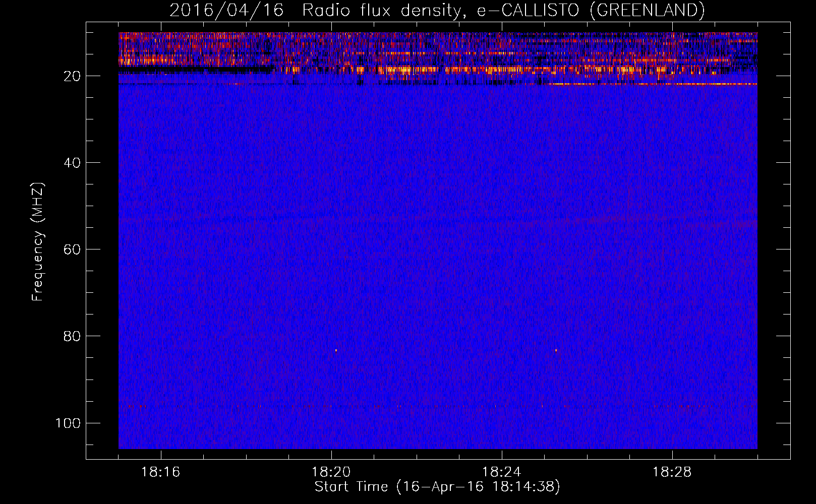Click the 18:16 time tick label
Viewport: 816px width, 504px height.
[x=160, y=472]
